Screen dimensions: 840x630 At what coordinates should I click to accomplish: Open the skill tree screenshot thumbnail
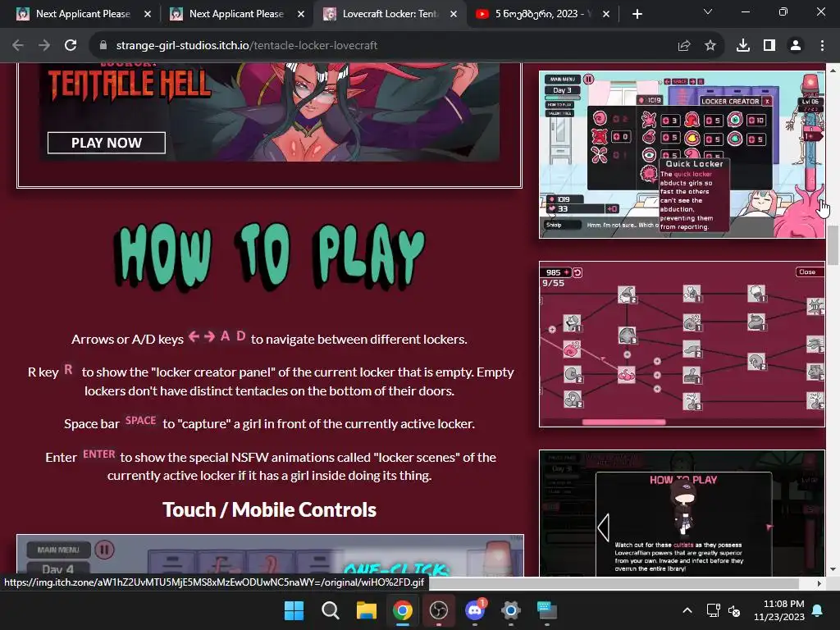coord(682,344)
